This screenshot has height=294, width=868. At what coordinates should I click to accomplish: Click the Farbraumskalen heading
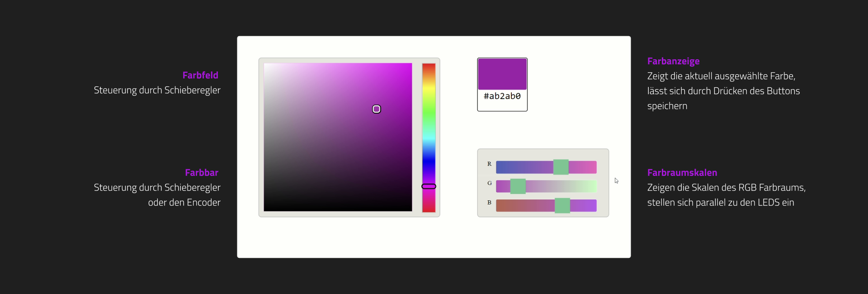coord(682,172)
